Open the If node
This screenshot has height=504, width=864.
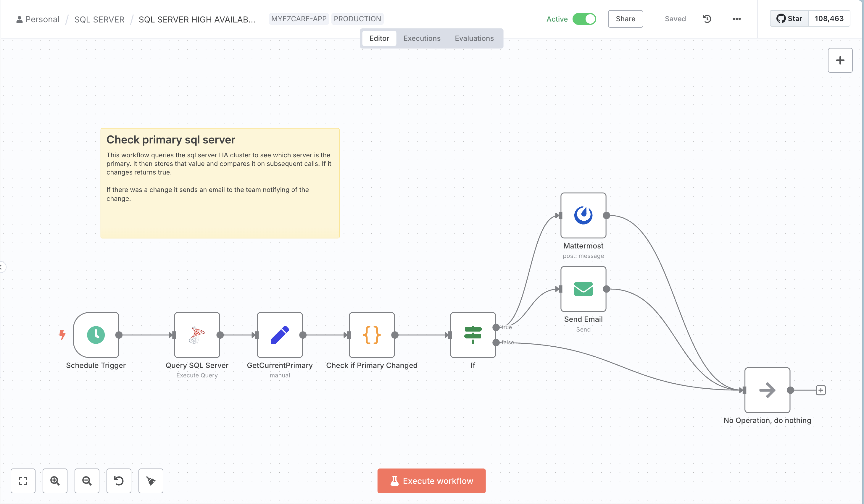tap(473, 335)
